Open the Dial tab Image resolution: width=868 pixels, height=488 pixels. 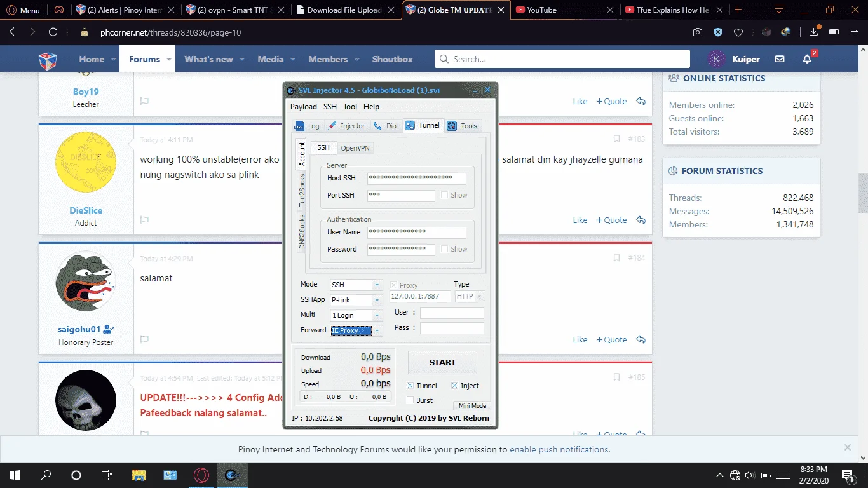tap(386, 126)
